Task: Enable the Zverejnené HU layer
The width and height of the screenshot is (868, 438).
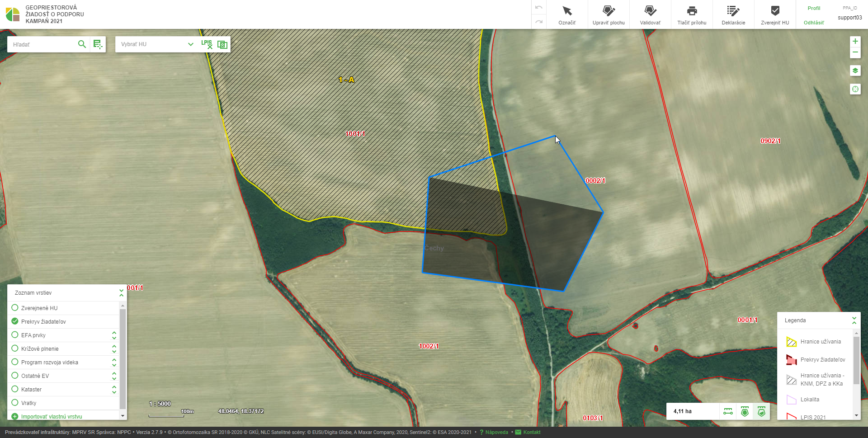Action: click(15, 308)
